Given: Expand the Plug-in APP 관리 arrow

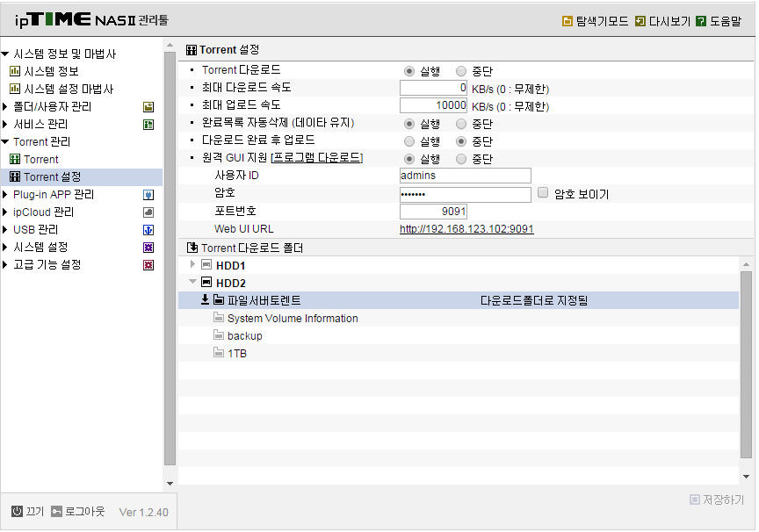Looking at the screenshot, I should (5, 195).
